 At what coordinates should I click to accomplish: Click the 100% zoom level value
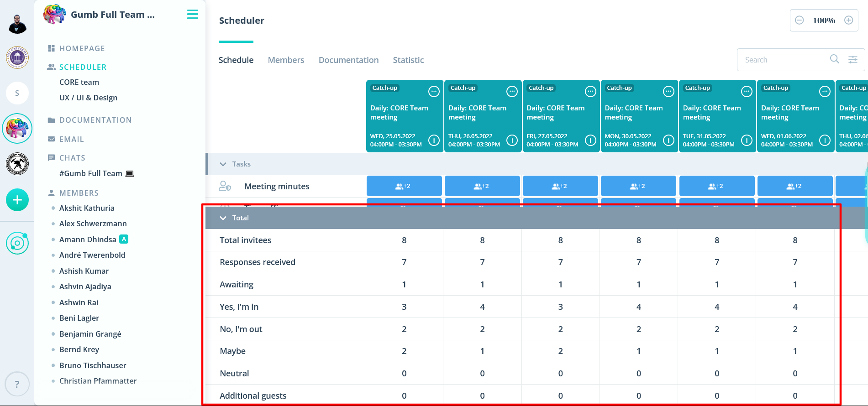[824, 20]
